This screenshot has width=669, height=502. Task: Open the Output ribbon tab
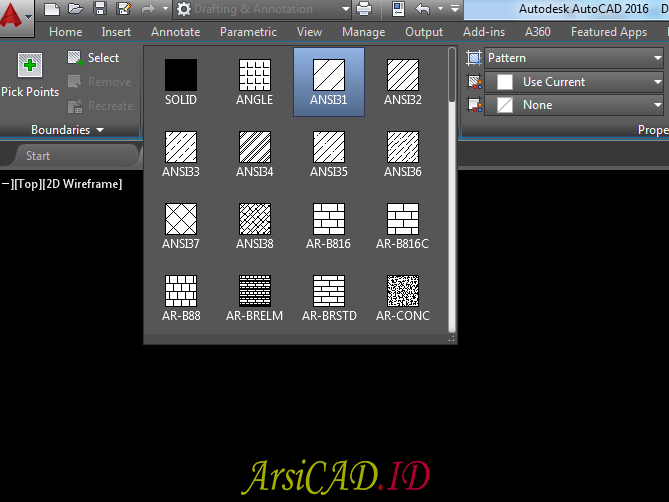click(424, 32)
